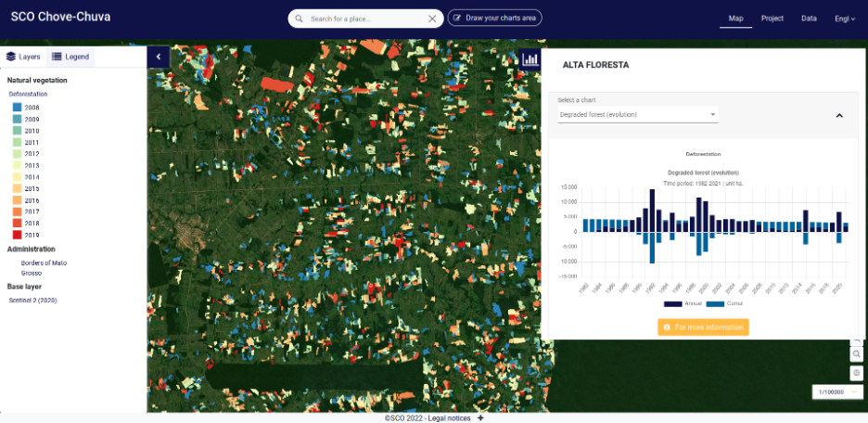Open the Project page in navigation
The height and width of the screenshot is (423, 868).
(x=772, y=19)
